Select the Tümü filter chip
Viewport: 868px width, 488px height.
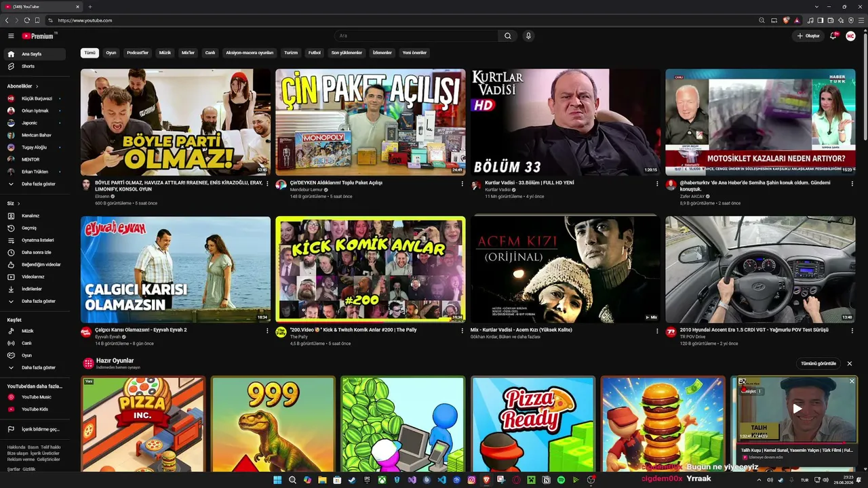(90, 53)
